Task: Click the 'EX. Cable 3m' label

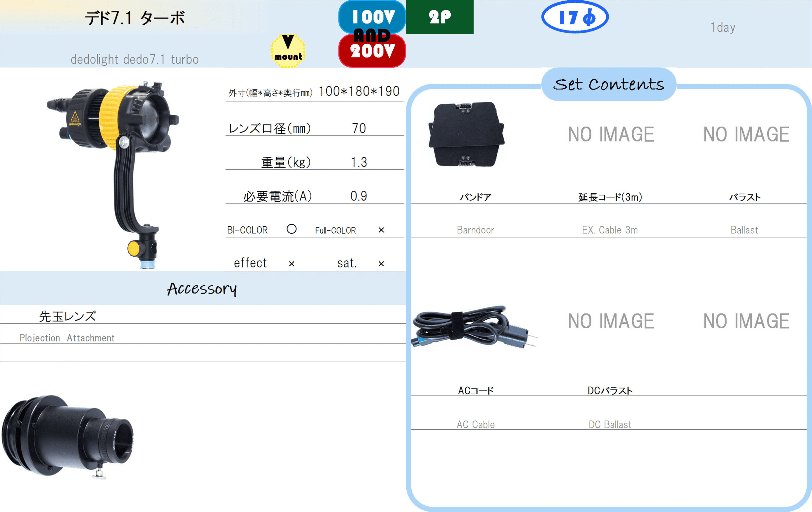Action: (x=610, y=230)
